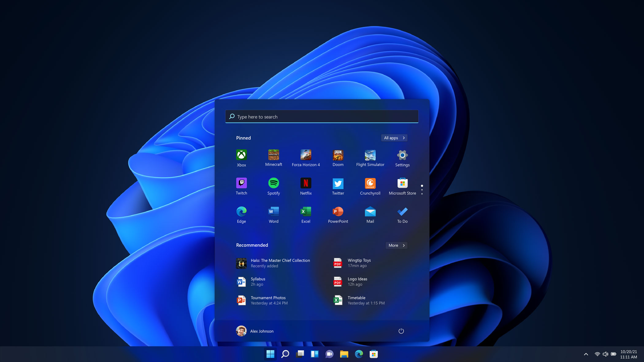
Task: Open Power button options menu
Action: [x=401, y=331]
